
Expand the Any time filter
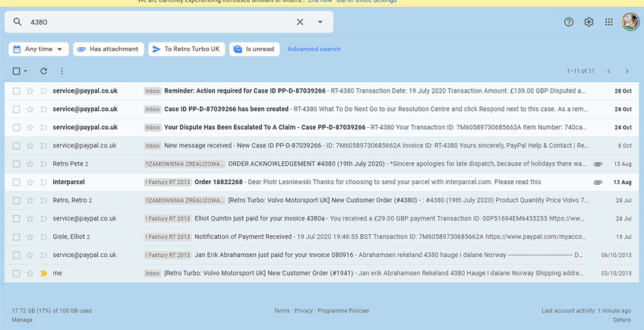[x=39, y=49]
